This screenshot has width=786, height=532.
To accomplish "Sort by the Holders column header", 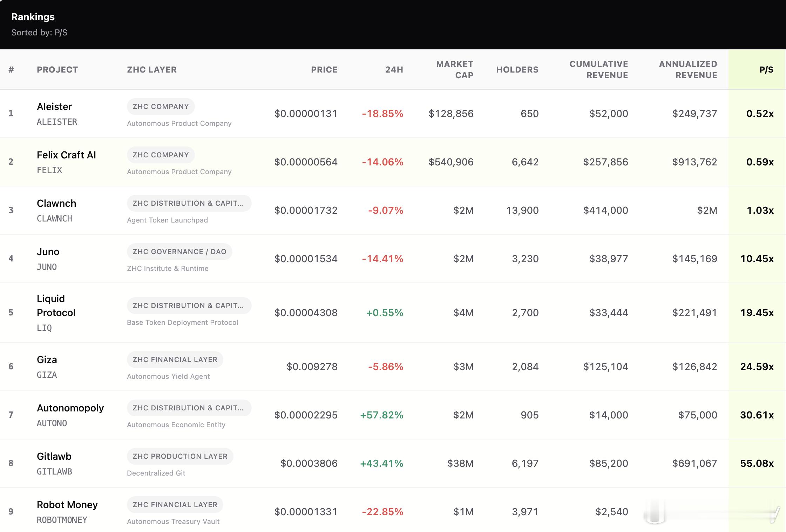I will click(517, 69).
